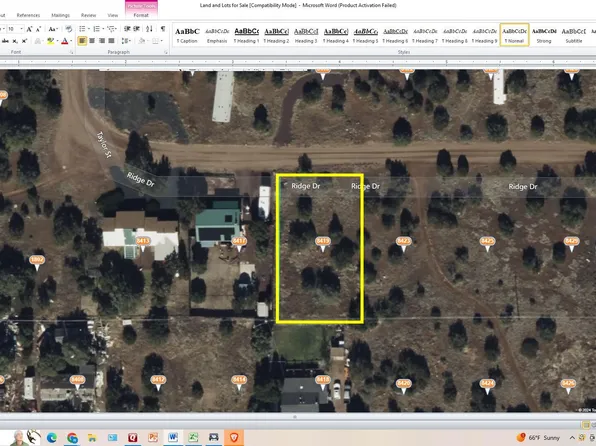The image size is (596, 446).
Task: Switch to the Review tab
Action: (88, 15)
